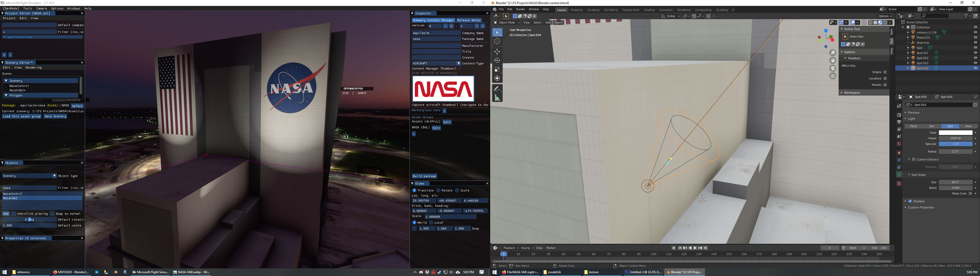This screenshot has width=980, height=276.
Task: Hide Plane.010 using its eye icon
Action: pos(975,37)
